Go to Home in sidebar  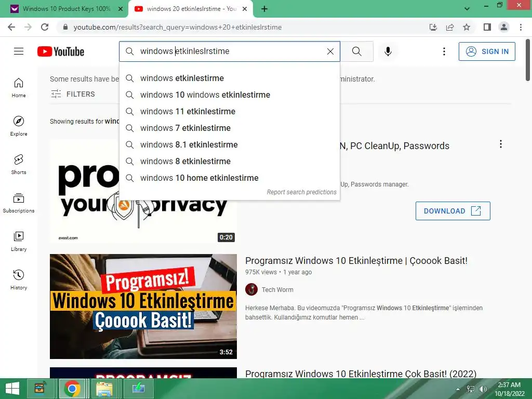(19, 87)
